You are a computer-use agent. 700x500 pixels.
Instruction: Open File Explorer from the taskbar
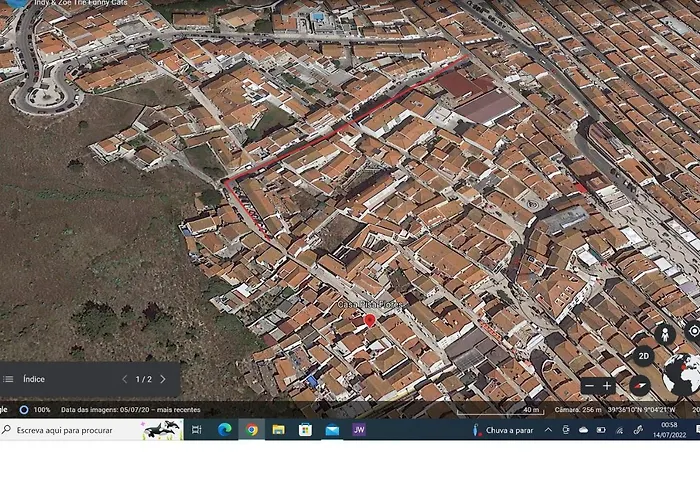pos(278,430)
